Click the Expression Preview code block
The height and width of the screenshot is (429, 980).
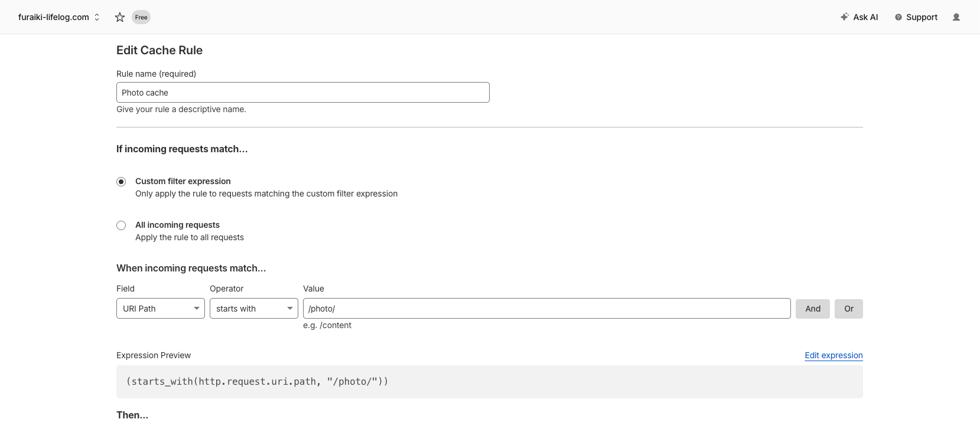[489, 382]
